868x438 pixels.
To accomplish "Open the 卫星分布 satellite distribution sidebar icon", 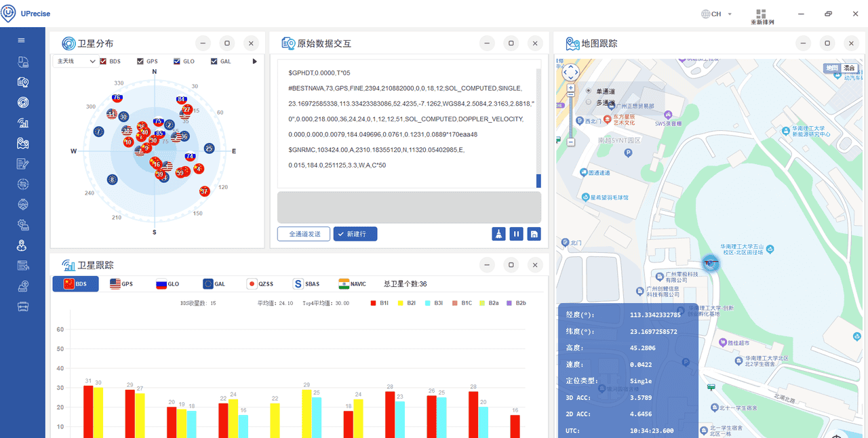I will point(22,103).
